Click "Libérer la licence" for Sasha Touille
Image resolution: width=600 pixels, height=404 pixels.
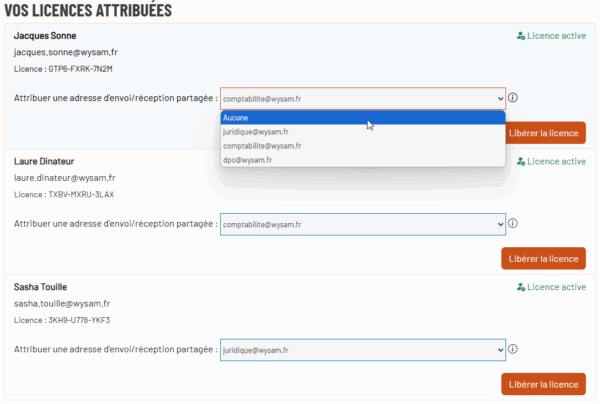(x=543, y=384)
